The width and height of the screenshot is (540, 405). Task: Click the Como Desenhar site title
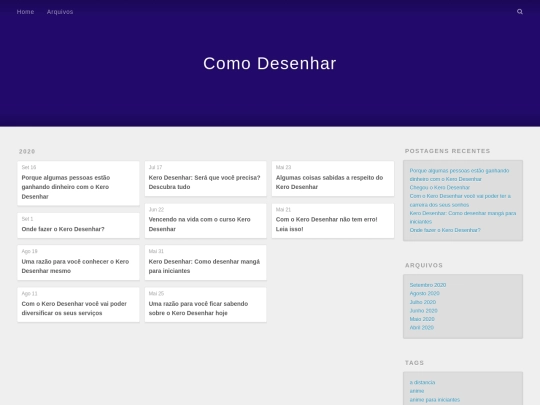coord(270,63)
